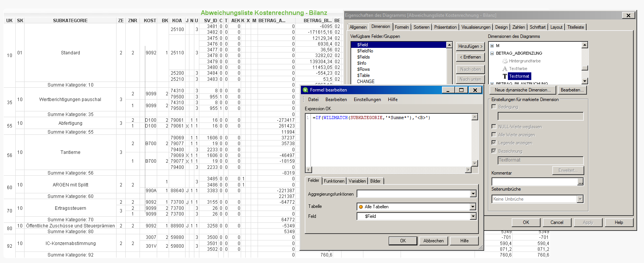Collapse the BETRAG_ABGRENZUNG tree node

coord(492,53)
